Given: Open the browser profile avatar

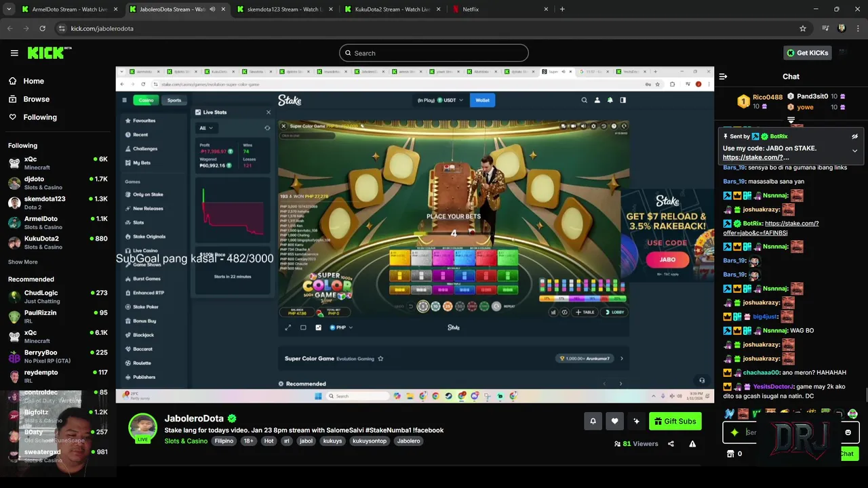Looking at the screenshot, I should 842,28.
